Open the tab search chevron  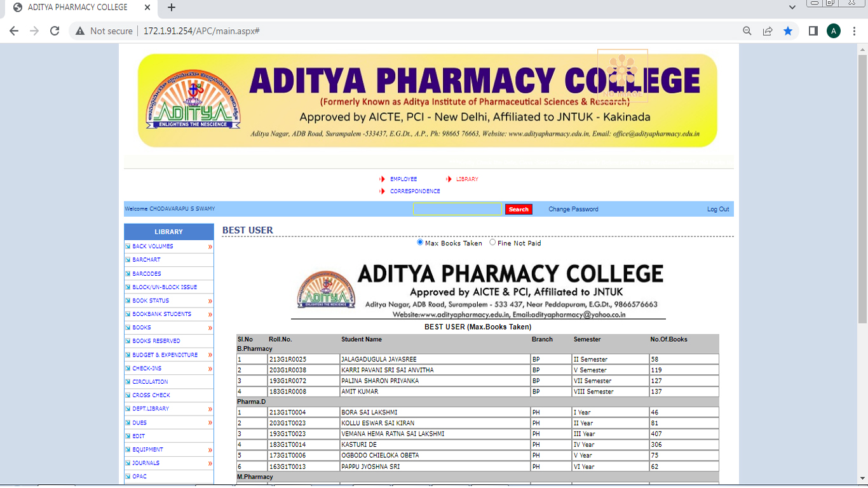(792, 8)
